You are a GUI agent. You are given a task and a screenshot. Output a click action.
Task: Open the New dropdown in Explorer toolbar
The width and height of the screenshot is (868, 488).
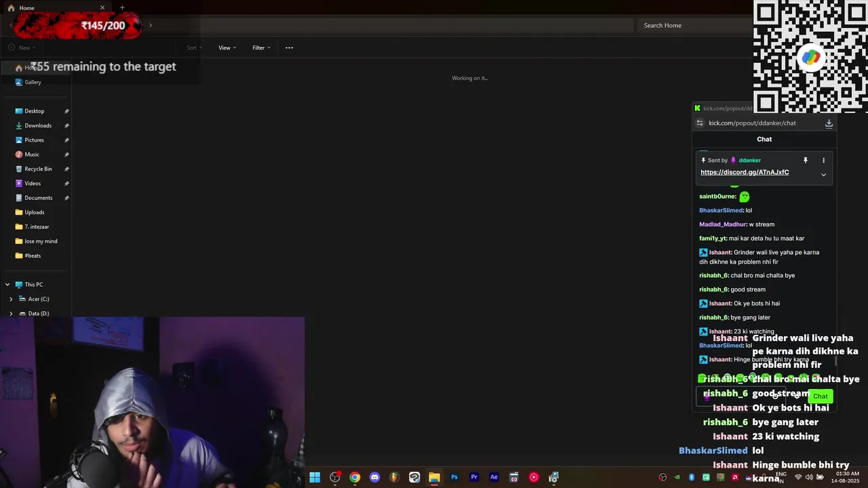click(x=22, y=47)
